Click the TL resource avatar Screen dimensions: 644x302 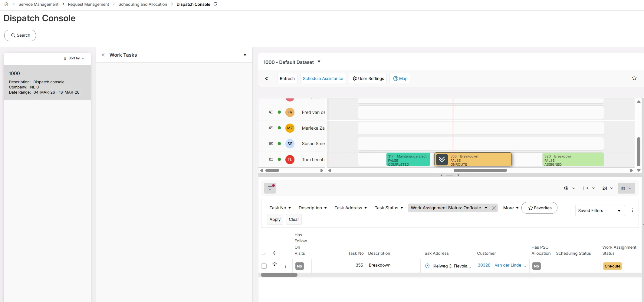[x=290, y=160]
